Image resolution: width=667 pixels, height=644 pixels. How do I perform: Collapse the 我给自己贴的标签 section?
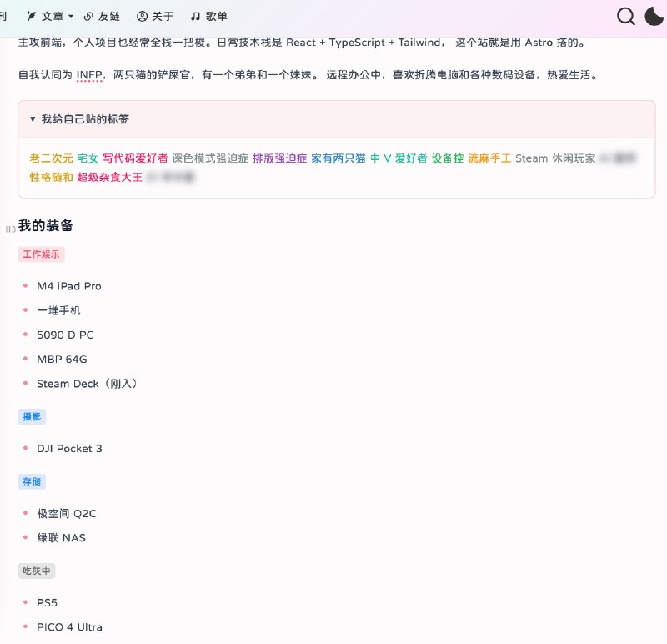(x=32, y=119)
